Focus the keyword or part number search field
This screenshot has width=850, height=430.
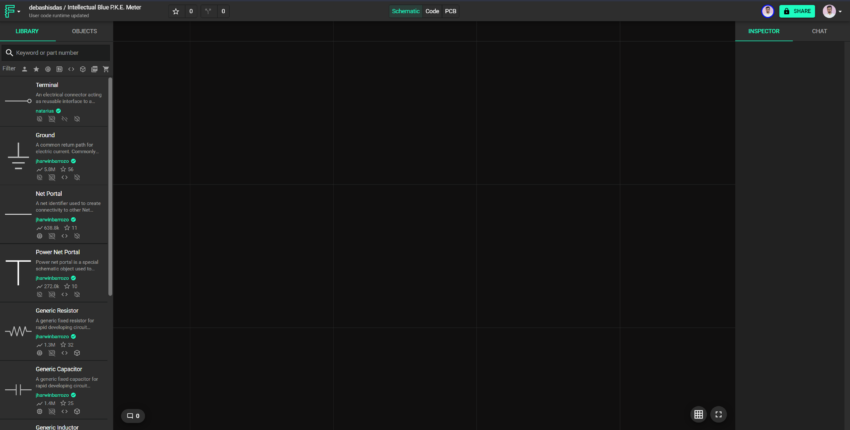(56, 53)
